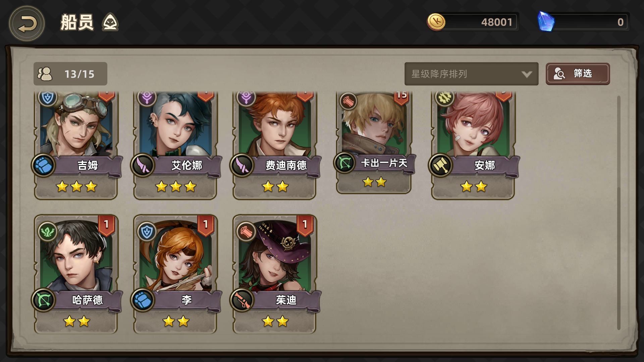Click the hammer class icon on 安娜's card
The width and height of the screenshot is (644, 362).
click(440, 165)
